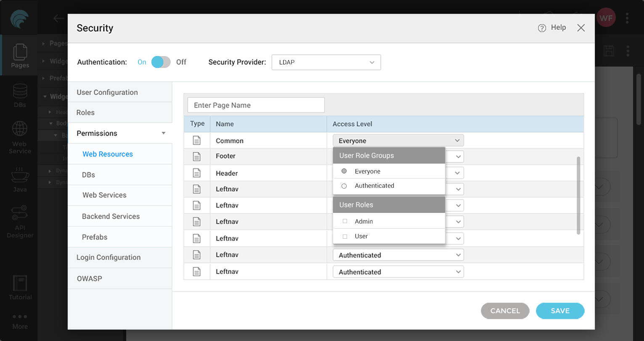Select Web Services permissions
The image size is (644, 341).
click(x=120, y=195)
